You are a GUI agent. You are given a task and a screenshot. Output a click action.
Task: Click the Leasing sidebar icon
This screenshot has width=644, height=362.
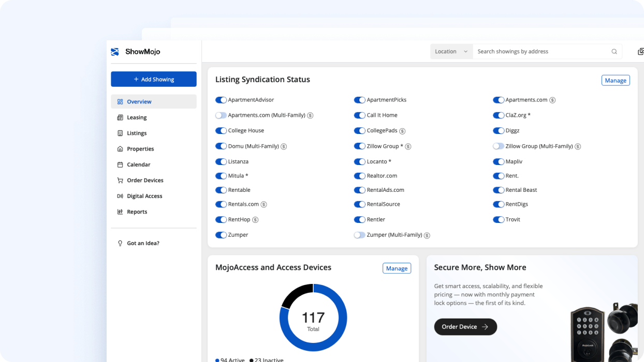pyautogui.click(x=120, y=117)
